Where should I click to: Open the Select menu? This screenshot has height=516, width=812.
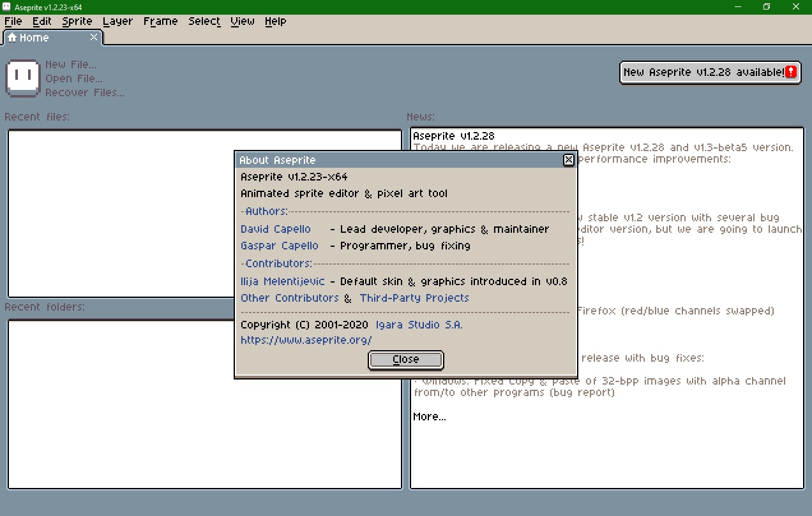(204, 21)
